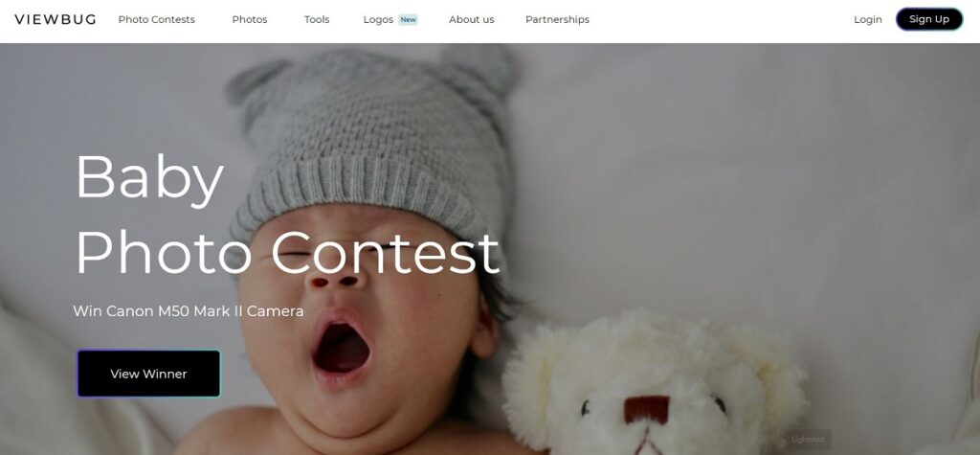Click the VIEWBUG logo
The image size is (980, 455).
click(x=55, y=19)
